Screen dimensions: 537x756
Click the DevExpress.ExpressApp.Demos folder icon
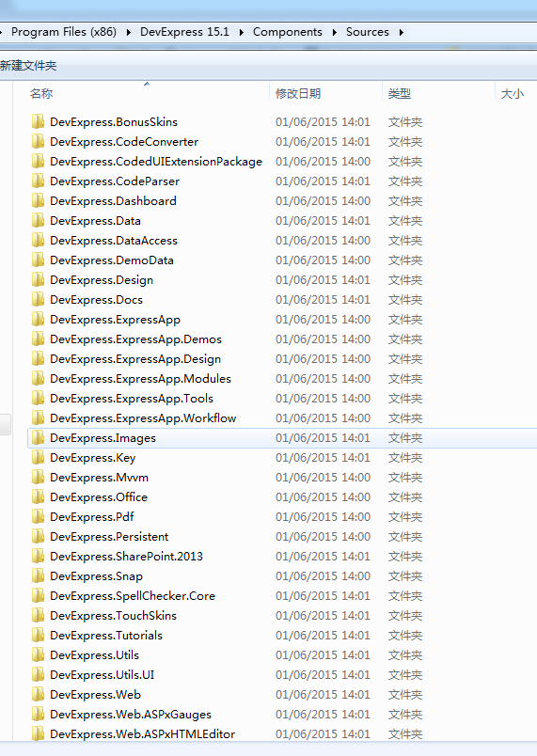pos(38,339)
